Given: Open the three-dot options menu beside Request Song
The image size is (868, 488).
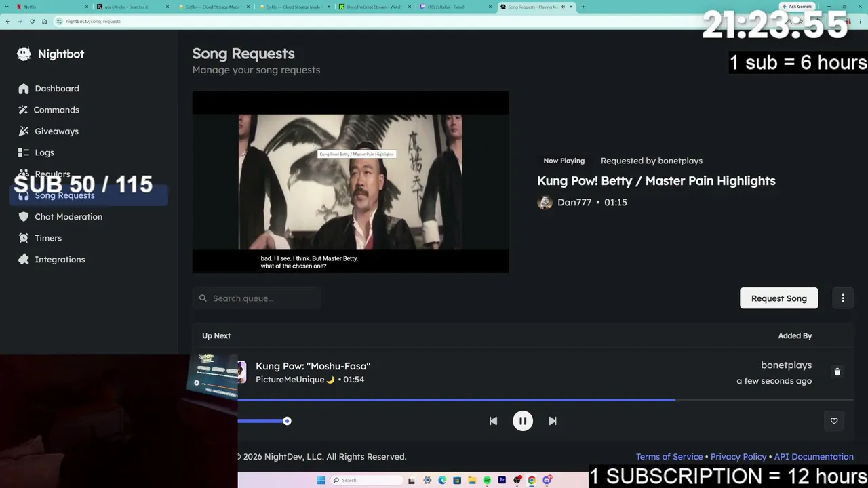Looking at the screenshot, I should pyautogui.click(x=843, y=298).
